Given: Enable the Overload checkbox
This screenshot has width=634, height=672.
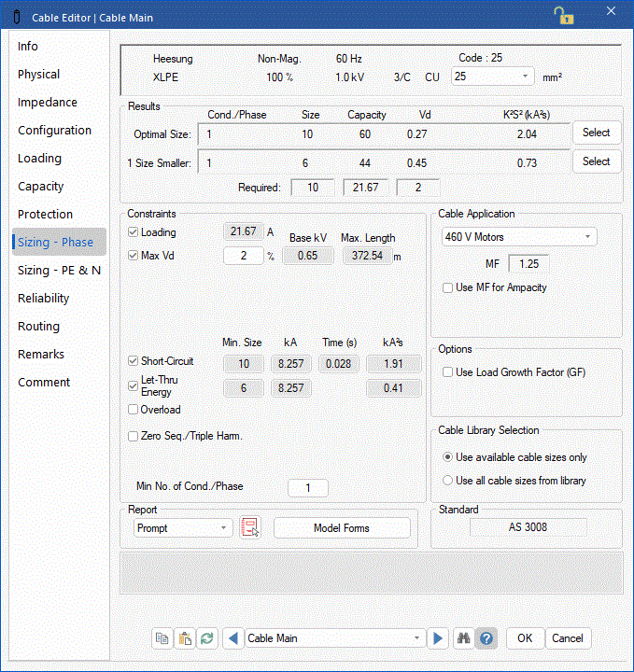Looking at the screenshot, I should (134, 410).
